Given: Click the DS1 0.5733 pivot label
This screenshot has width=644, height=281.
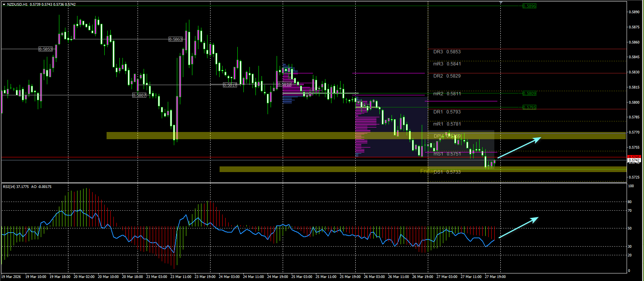Looking at the screenshot, I should tap(447, 172).
